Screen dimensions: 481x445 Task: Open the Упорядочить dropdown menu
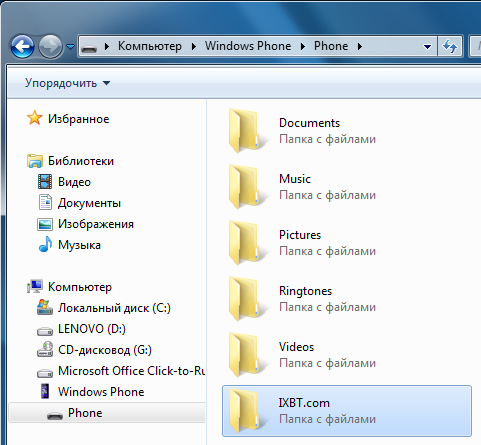pos(67,83)
